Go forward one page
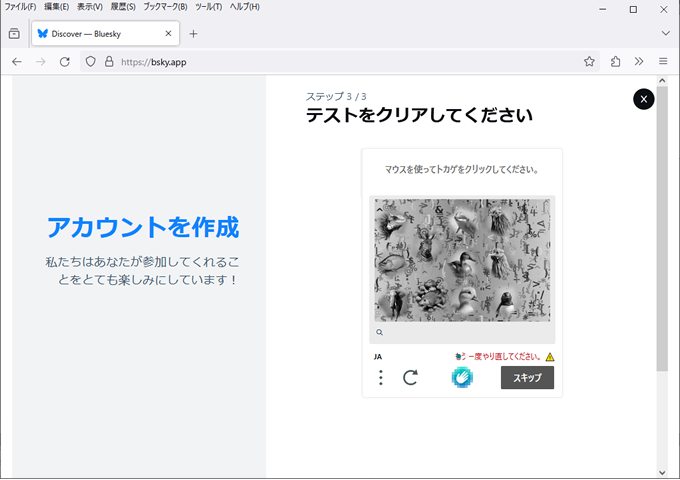This screenshot has height=480, width=680. 41,62
